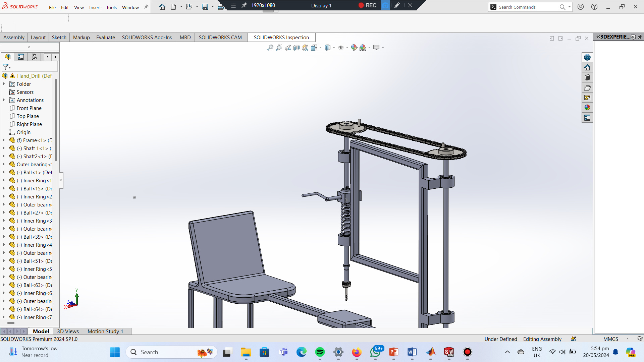Open Appearances tab in task pane

point(587,108)
